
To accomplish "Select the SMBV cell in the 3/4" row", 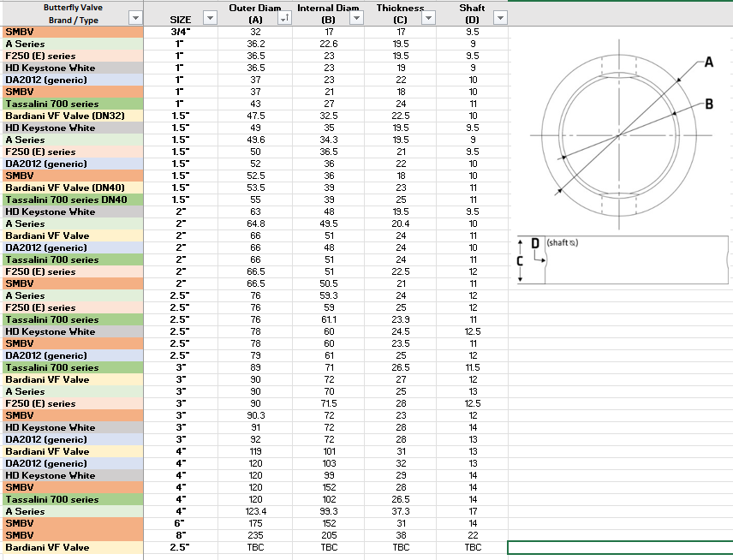I will (x=73, y=32).
